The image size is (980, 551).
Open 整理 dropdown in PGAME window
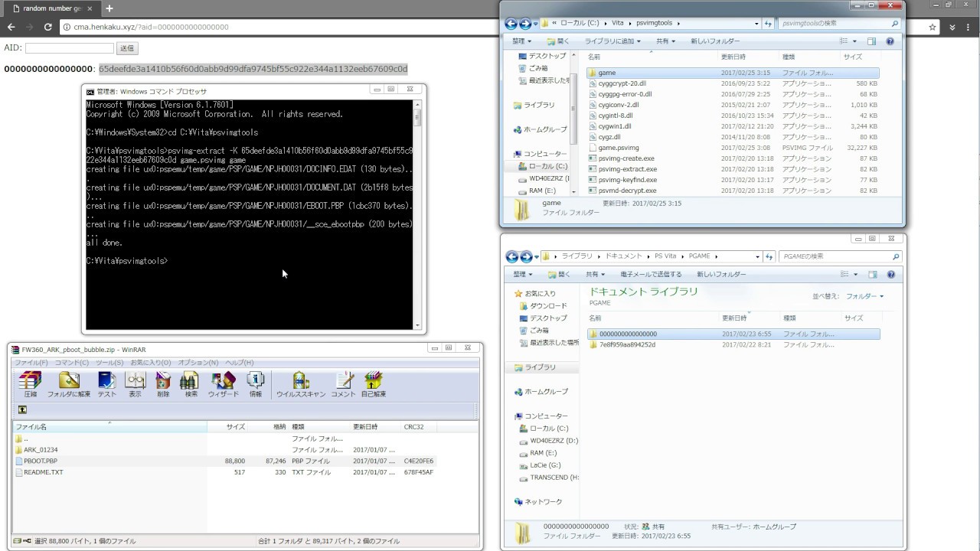click(x=521, y=274)
